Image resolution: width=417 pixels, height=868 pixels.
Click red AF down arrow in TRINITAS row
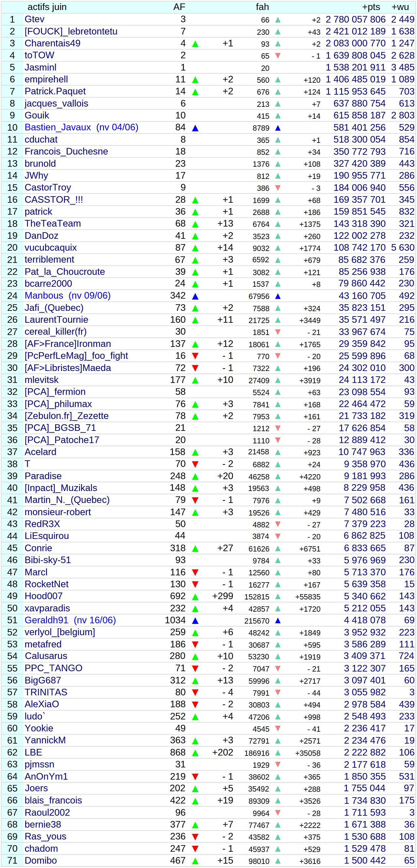[x=195, y=693]
